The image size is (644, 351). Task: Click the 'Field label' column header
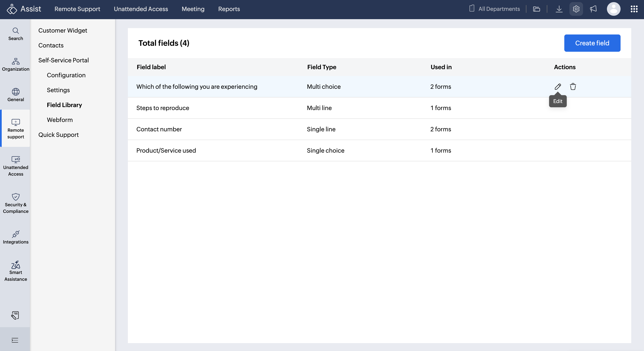coord(151,67)
